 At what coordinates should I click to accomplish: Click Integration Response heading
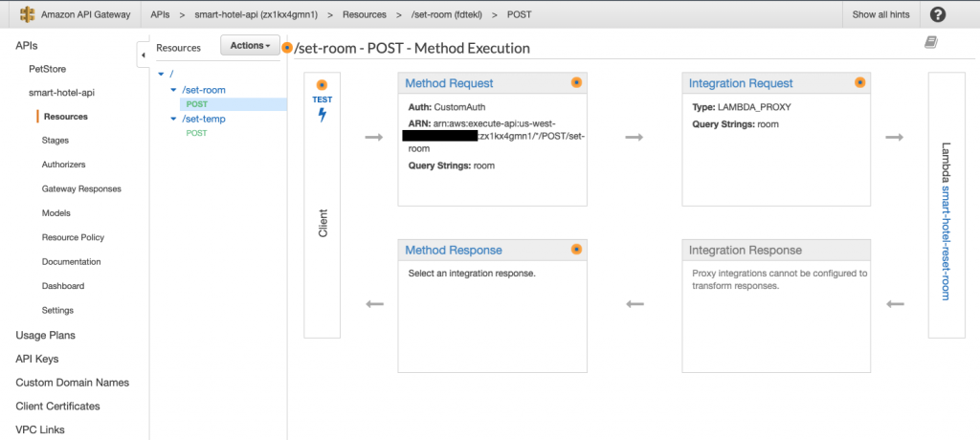(x=745, y=250)
